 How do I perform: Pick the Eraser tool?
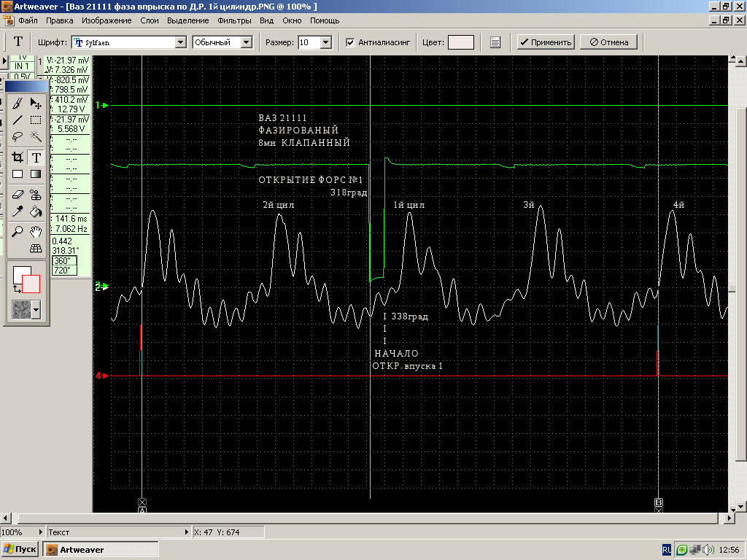pos(18,194)
